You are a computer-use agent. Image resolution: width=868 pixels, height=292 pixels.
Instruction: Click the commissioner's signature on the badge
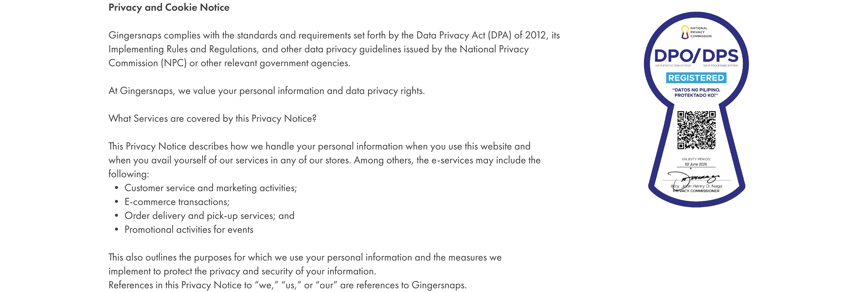pyautogui.click(x=694, y=178)
